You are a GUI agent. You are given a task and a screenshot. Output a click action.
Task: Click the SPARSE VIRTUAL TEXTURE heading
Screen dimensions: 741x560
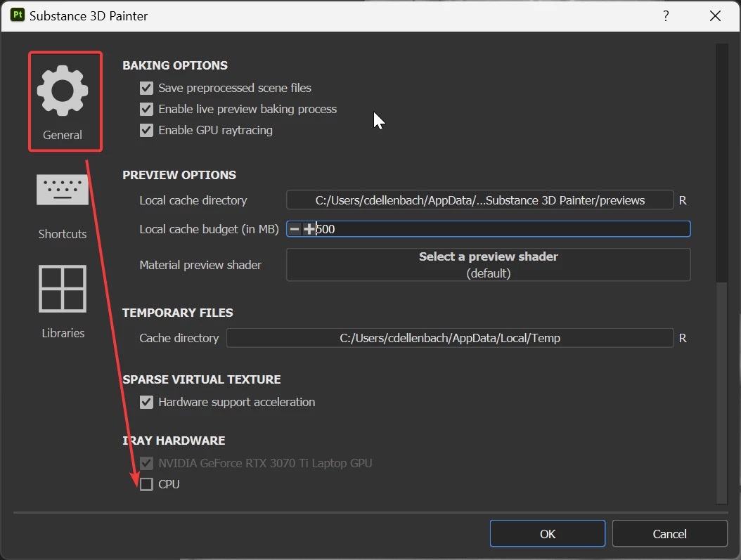201,379
